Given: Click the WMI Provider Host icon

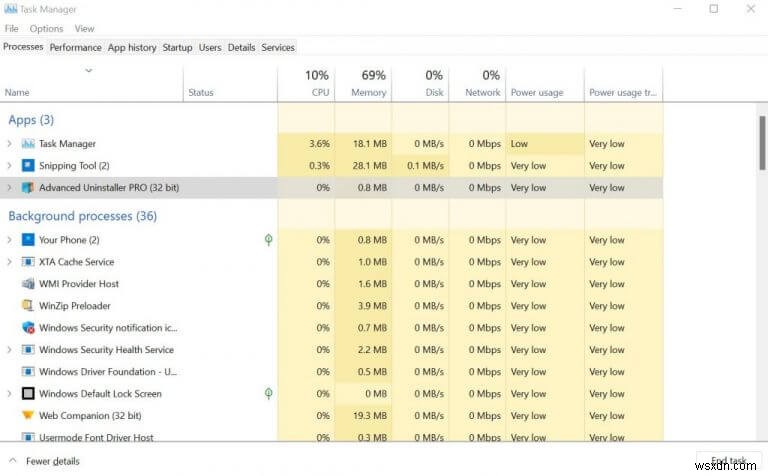Looking at the screenshot, I should 28,284.
